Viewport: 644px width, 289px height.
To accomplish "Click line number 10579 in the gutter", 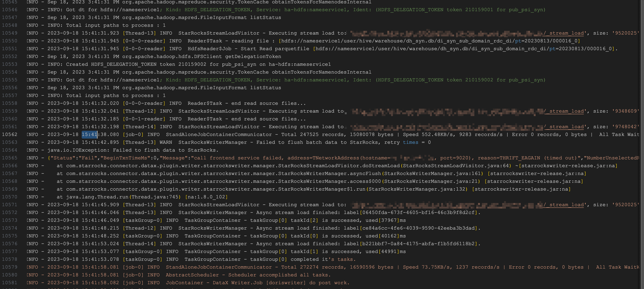I will tap(9, 267).
